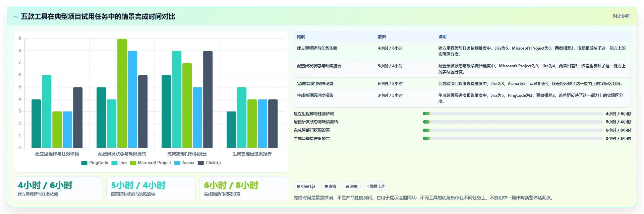Click the 维度 column header
Viewport: 644px width, 214px height.
301,37
